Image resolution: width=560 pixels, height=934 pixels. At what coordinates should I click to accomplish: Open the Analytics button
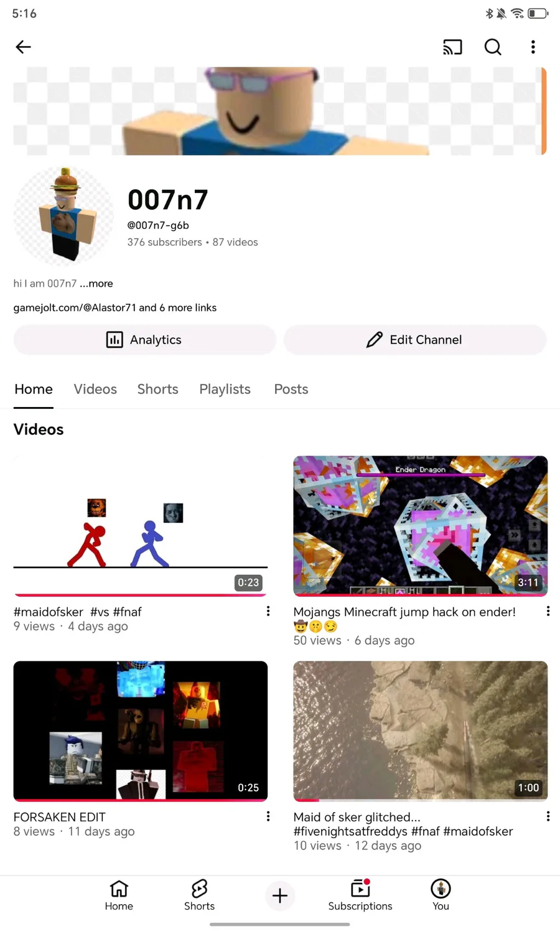[x=144, y=340]
